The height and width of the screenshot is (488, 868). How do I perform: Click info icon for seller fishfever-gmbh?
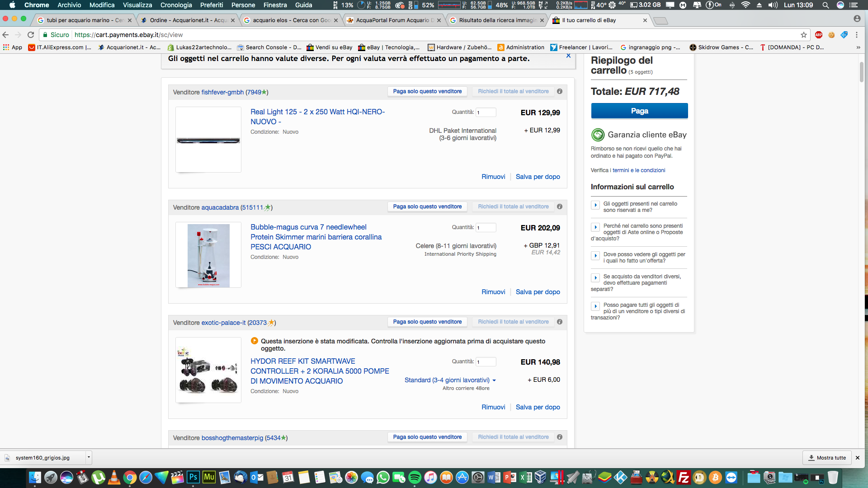click(x=560, y=91)
